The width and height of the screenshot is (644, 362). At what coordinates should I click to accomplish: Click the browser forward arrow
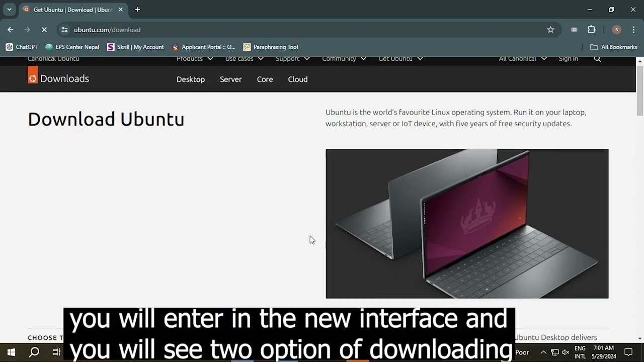[27, 30]
